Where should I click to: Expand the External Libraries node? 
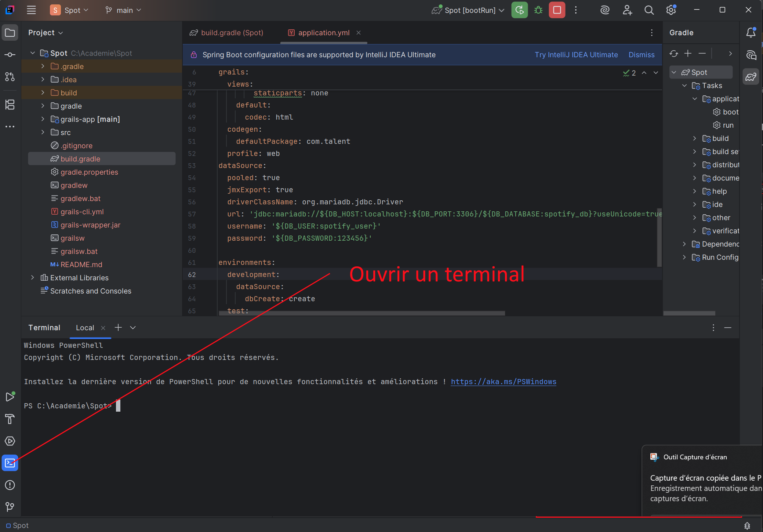pyautogui.click(x=33, y=278)
